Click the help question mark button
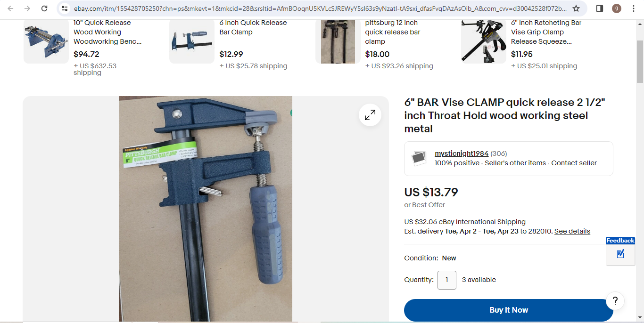The height and width of the screenshot is (323, 644). click(x=615, y=301)
